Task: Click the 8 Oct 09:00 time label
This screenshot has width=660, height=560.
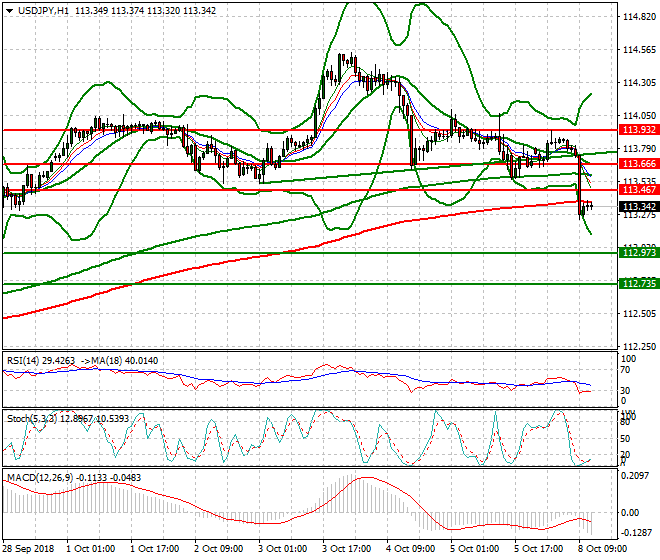Action: pyautogui.click(x=602, y=549)
